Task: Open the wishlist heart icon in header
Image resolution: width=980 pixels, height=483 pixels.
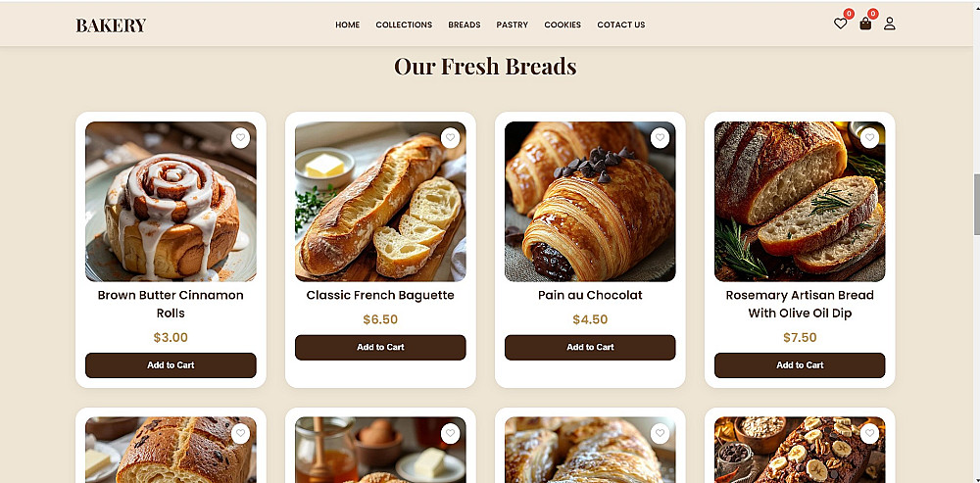Action: [x=840, y=24]
